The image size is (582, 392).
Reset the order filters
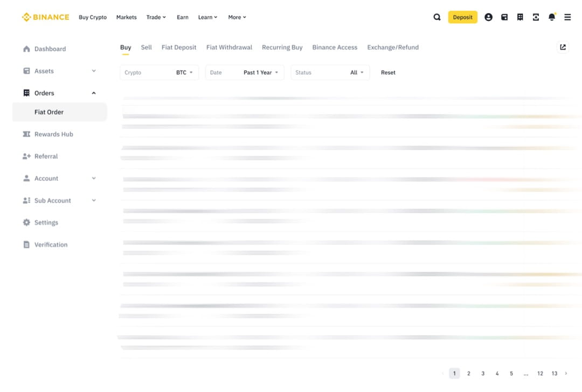click(388, 73)
